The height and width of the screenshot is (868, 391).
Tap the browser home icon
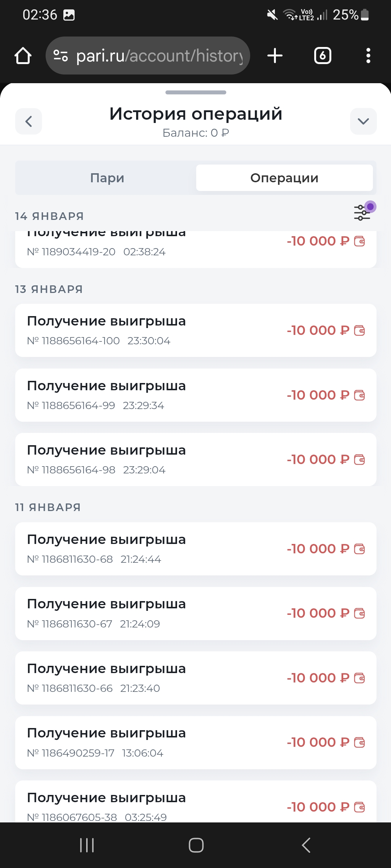[x=23, y=56]
